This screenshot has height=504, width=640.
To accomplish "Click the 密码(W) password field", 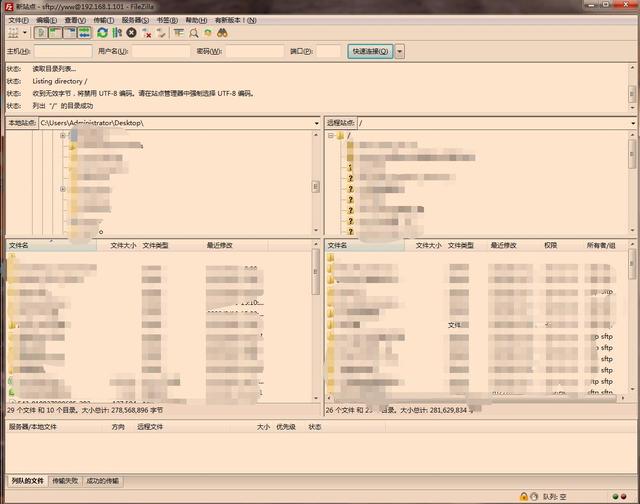I will pos(255,51).
